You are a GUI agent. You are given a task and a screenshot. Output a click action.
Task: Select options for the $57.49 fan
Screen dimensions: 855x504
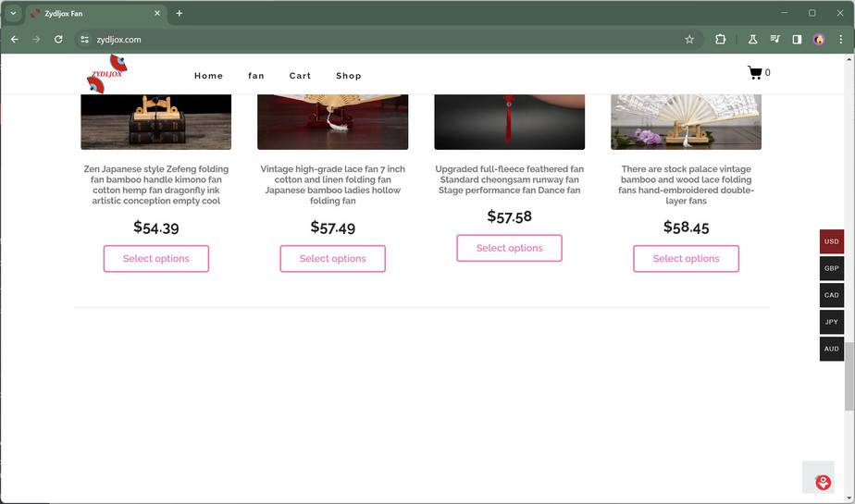point(332,258)
